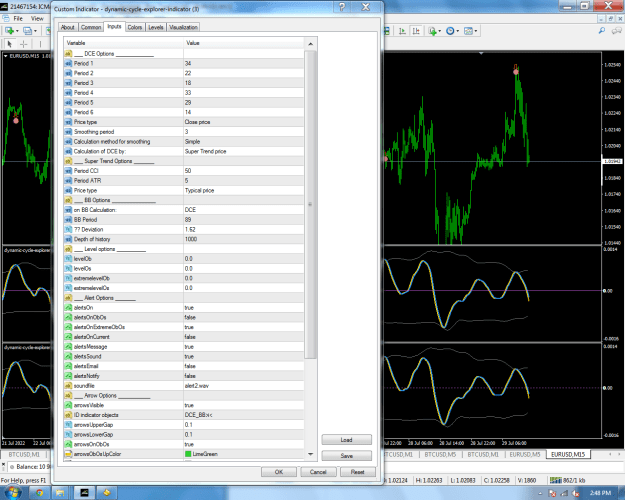
Task: Toggle alertsOnObOs value false
Action: click(x=244, y=317)
